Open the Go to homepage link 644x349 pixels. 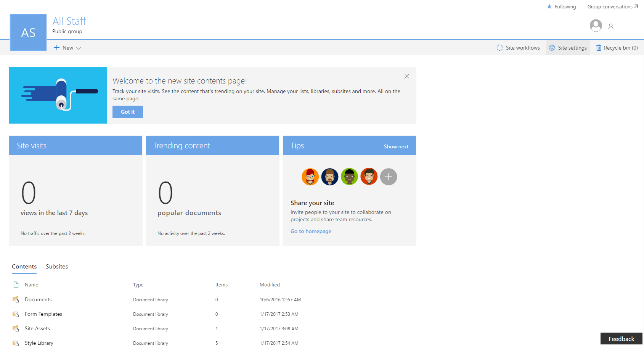[x=311, y=231]
